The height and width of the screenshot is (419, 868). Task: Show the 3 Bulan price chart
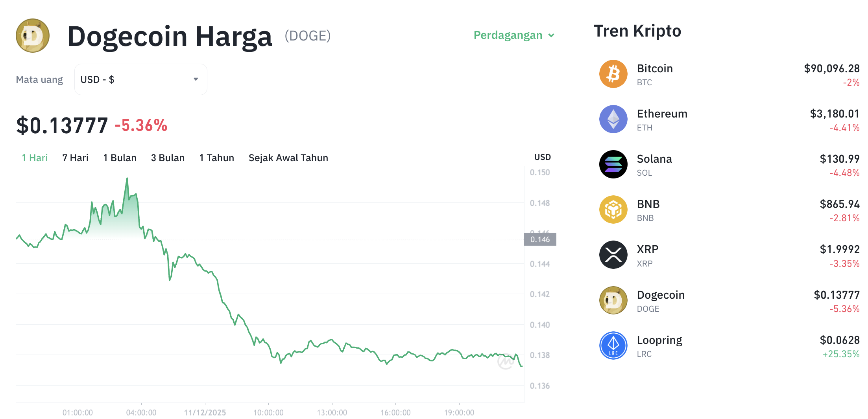pyautogui.click(x=168, y=158)
